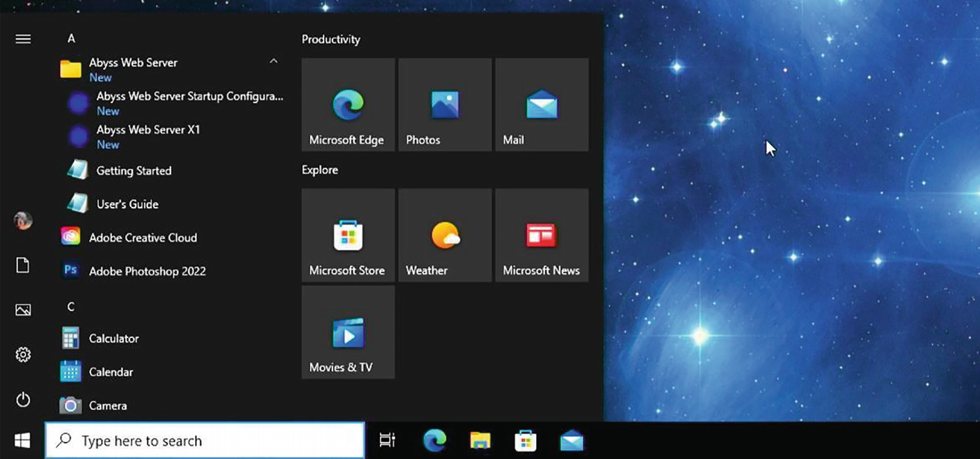Open the Microsoft Store tile
Screen dimensions: 980x459
point(348,235)
